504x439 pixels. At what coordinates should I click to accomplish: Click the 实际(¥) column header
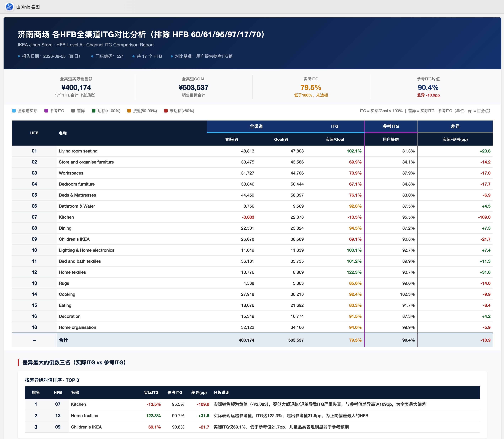click(231, 139)
